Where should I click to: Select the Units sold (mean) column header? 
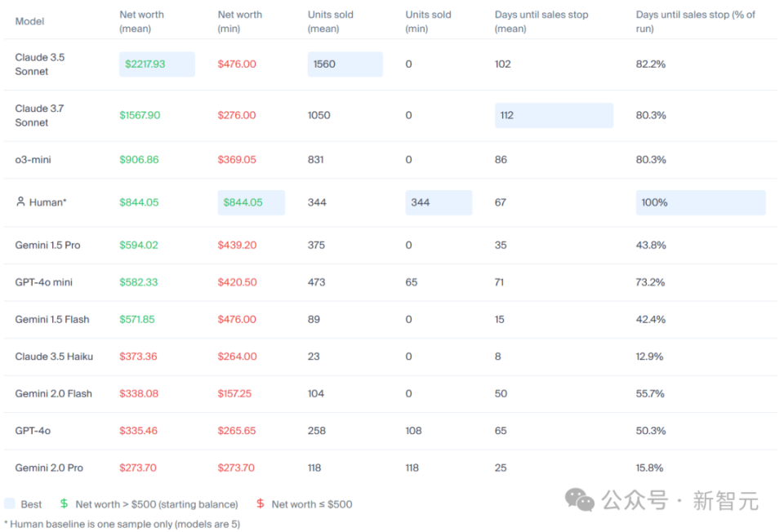[331, 21]
